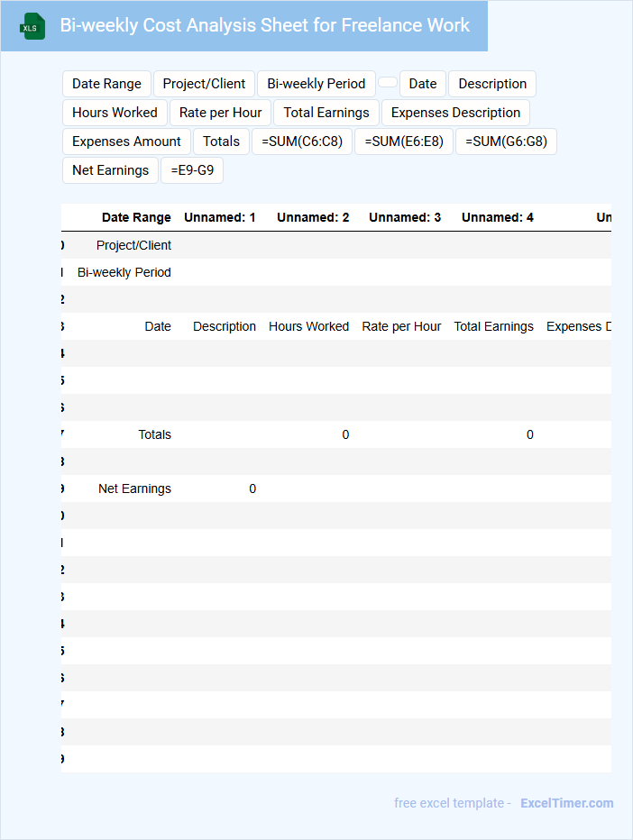Click the green XLS file icon
633x840 pixels.
point(33,27)
